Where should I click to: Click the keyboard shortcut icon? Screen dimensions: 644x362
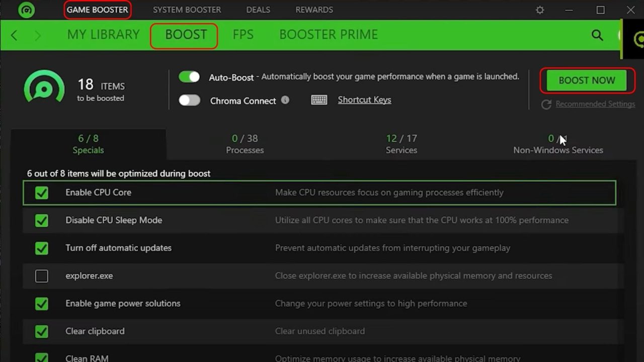click(x=319, y=100)
